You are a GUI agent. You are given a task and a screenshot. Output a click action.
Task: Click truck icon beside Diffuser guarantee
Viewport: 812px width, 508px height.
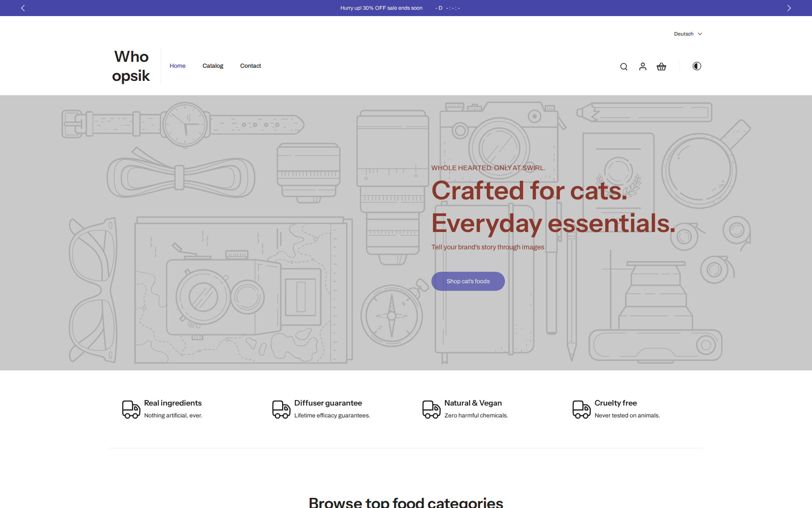(x=281, y=409)
